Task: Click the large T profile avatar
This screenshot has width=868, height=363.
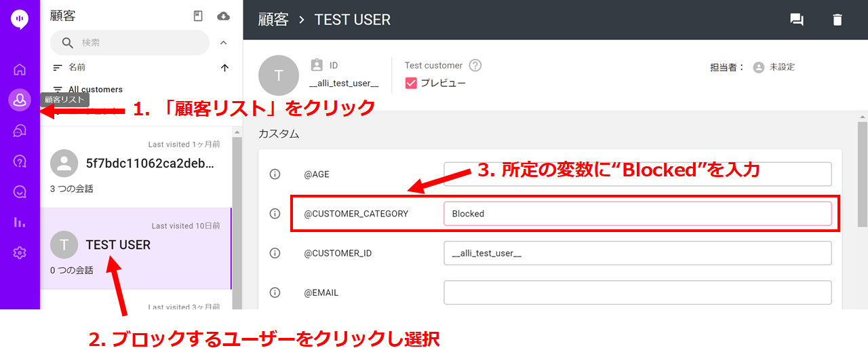Action: tap(279, 75)
